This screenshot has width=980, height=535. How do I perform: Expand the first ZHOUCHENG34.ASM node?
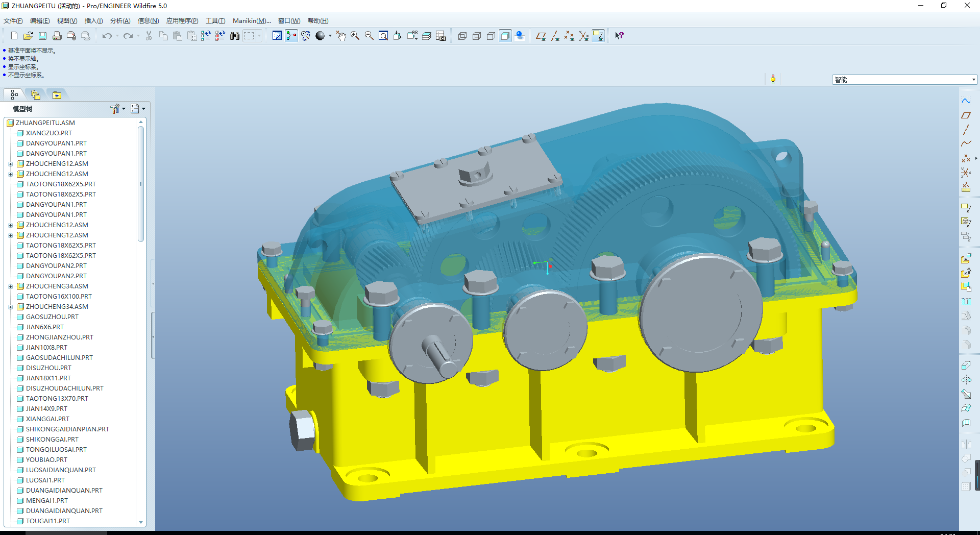pyautogui.click(x=11, y=286)
